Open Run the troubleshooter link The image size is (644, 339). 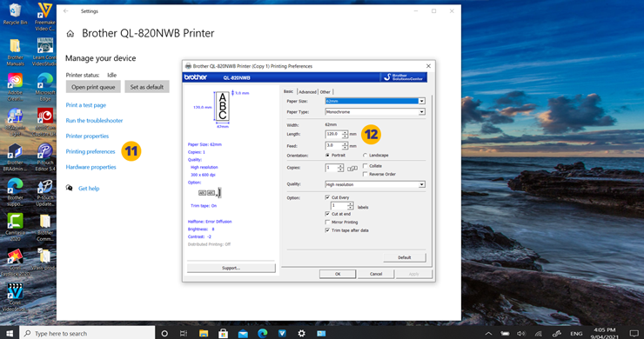95,121
